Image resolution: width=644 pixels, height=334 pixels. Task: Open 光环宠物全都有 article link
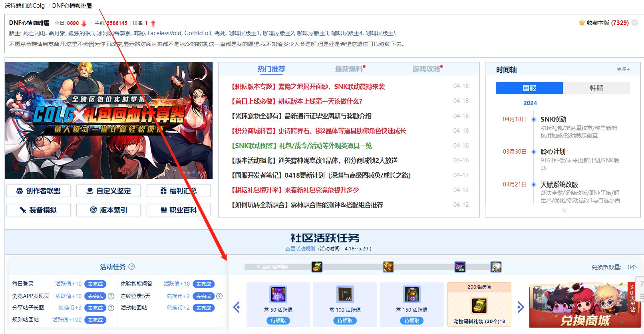pyautogui.click(x=301, y=116)
